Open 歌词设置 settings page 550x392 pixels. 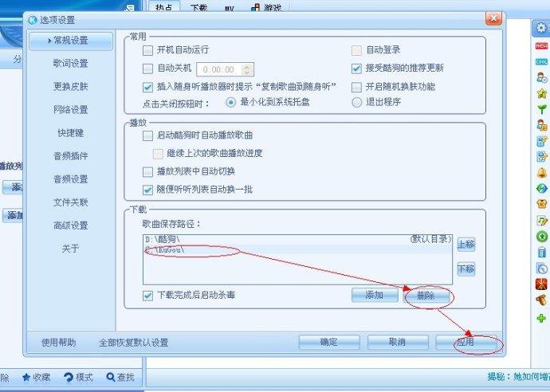pyautogui.click(x=70, y=64)
